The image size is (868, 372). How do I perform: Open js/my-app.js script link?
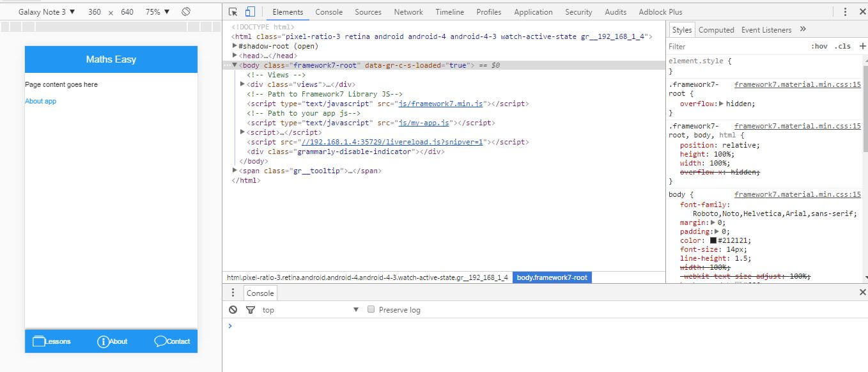[x=423, y=123]
